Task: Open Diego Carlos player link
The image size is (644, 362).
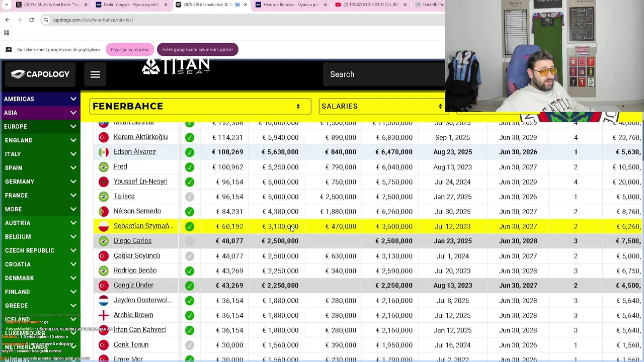Action: point(133,241)
